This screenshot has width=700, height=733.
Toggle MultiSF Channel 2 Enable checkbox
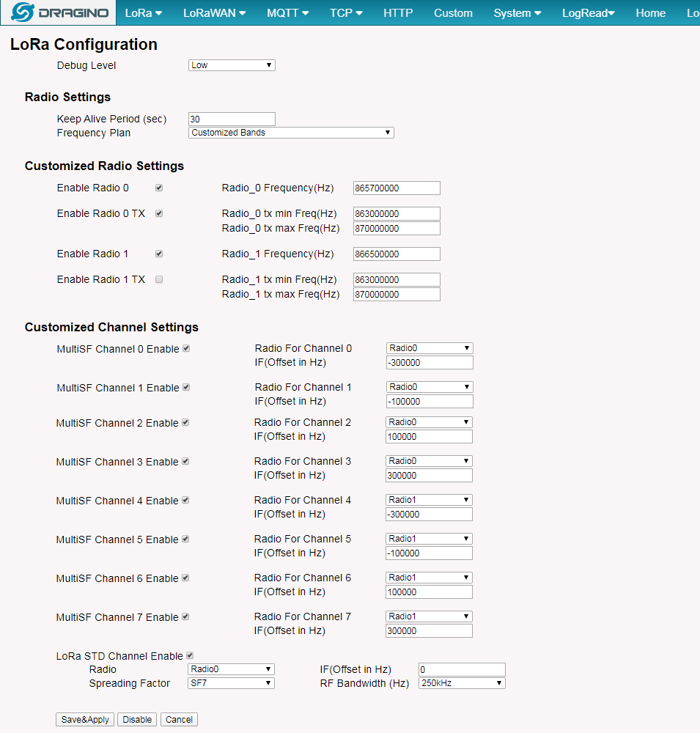pos(185,423)
